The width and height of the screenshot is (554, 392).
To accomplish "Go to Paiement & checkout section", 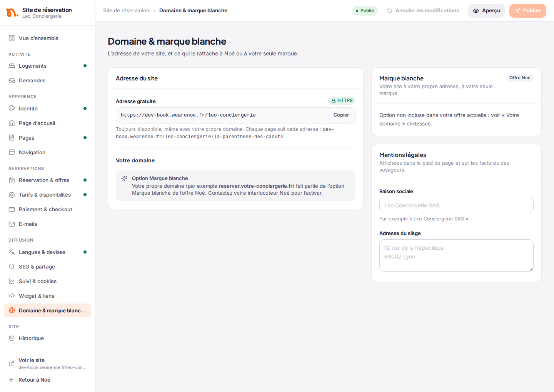I will [x=47, y=209].
